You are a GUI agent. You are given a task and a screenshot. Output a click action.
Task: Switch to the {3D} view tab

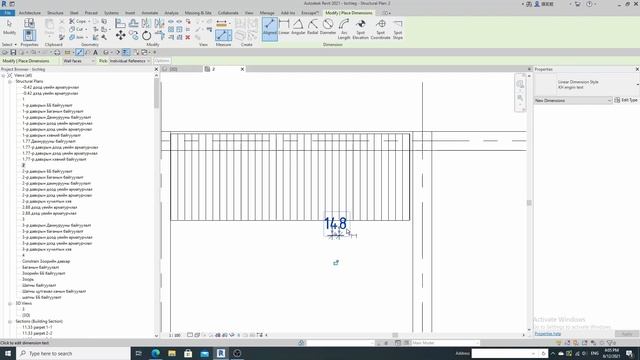(173, 69)
